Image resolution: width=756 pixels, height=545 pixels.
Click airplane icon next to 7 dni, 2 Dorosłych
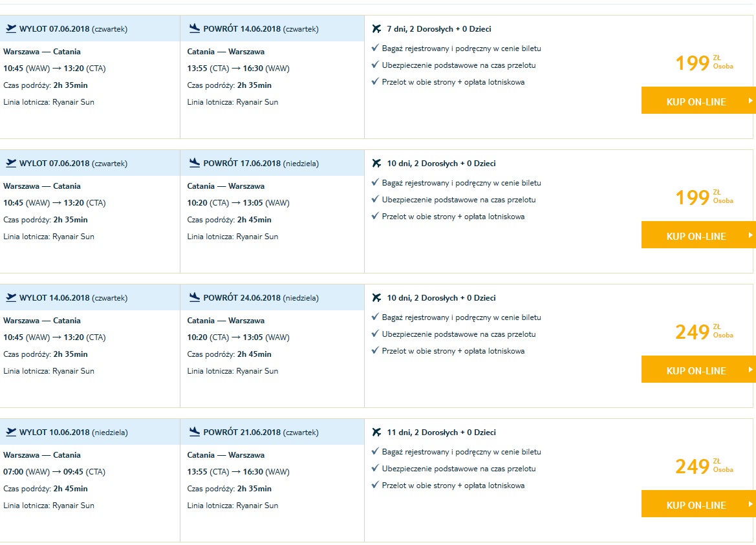[376, 29]
